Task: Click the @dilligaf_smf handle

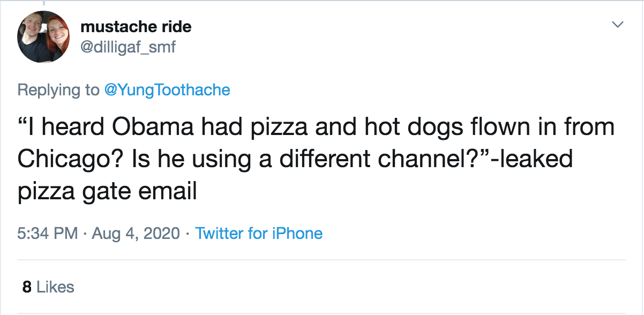Action: pyautogui.click(x=128, y=48)
